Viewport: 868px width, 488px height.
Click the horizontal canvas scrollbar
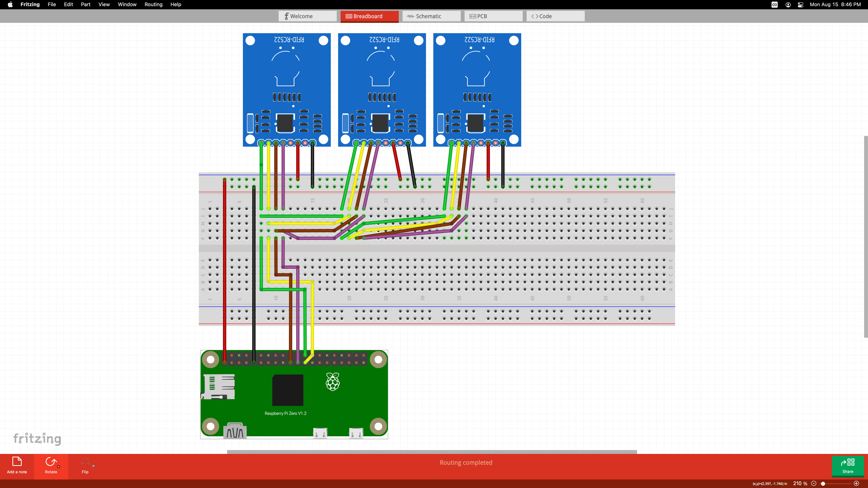[x=432, y=452]
